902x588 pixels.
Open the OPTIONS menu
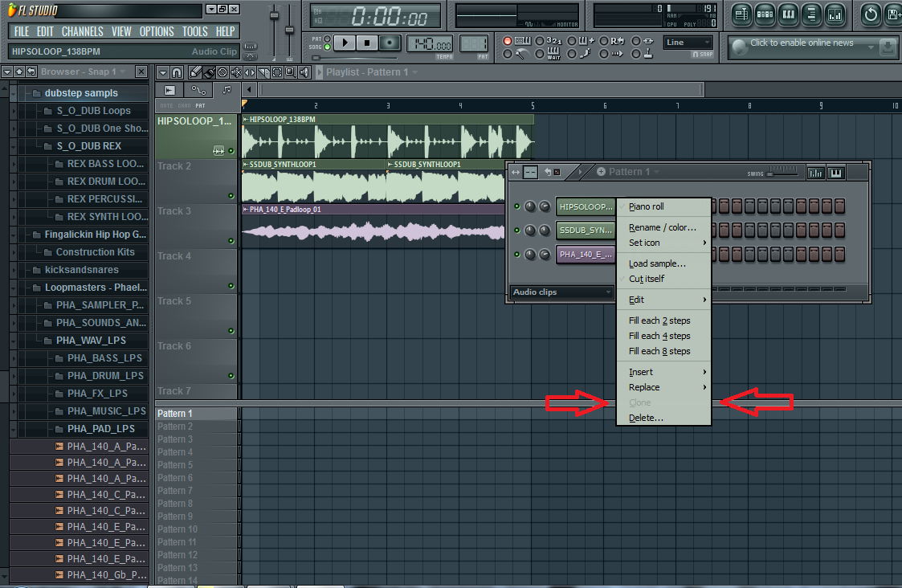coord(157,31)
